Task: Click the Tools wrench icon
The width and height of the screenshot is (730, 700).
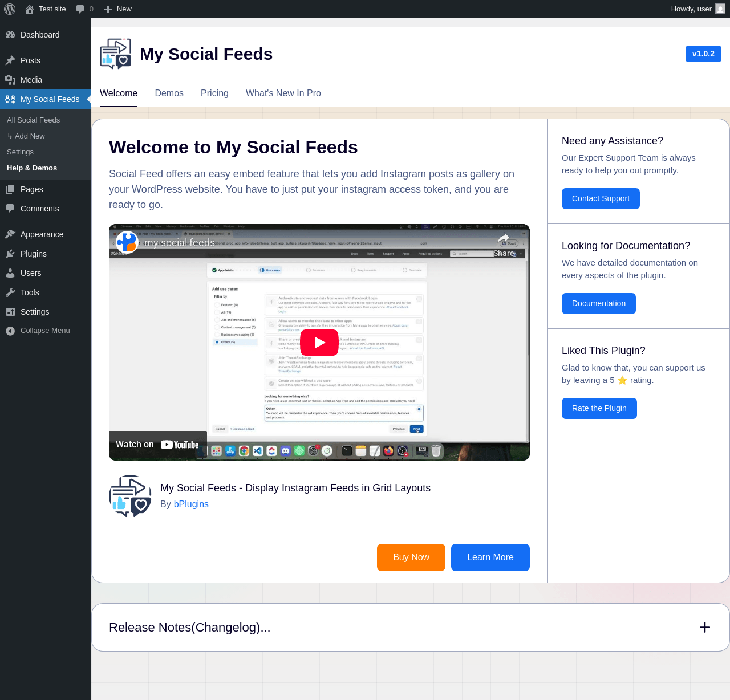Action: [10, 292]
